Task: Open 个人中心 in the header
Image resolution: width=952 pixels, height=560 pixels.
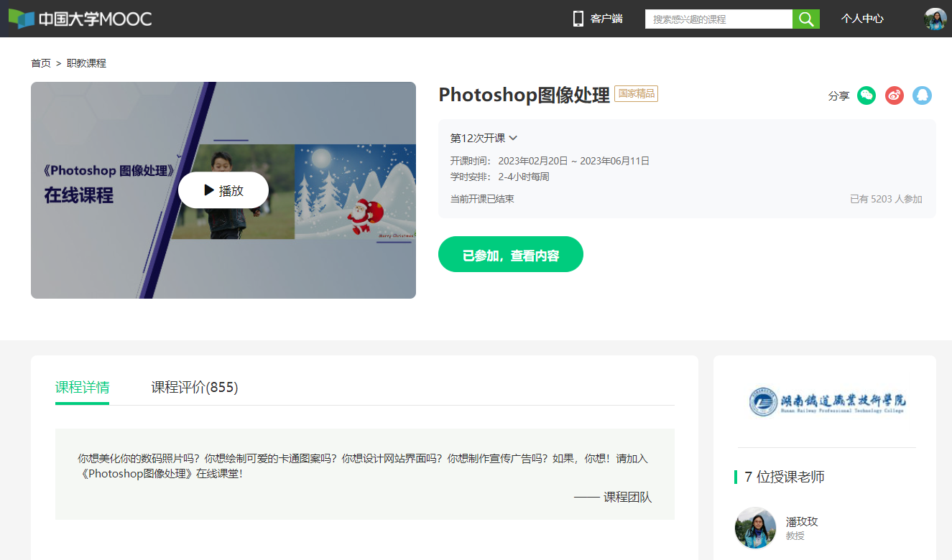Action: [x=862, y=19]
